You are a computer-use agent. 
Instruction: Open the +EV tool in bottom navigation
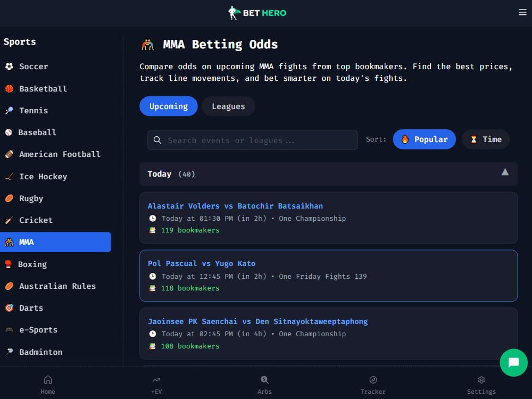[156, 384]
